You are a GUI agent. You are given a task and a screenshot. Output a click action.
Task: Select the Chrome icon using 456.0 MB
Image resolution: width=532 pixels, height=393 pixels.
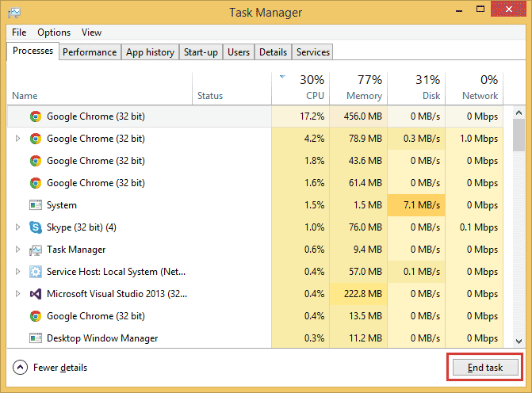[36, 116]
